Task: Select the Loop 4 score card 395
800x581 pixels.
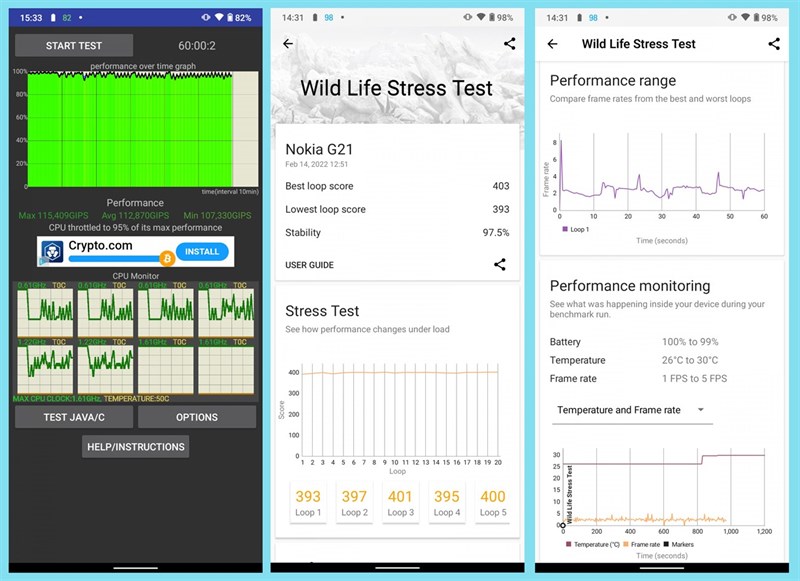Action: (446, 502)
